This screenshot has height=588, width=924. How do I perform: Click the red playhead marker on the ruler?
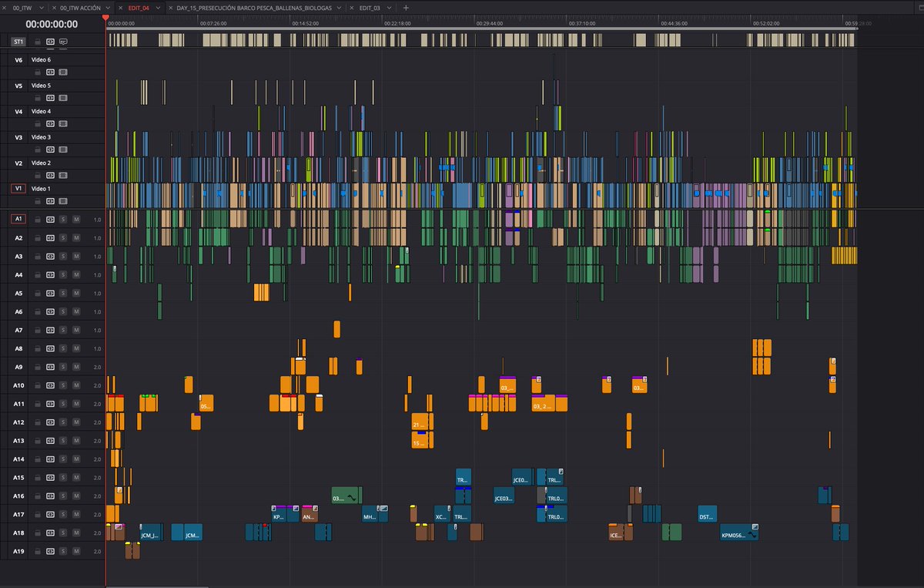[105, 15]
